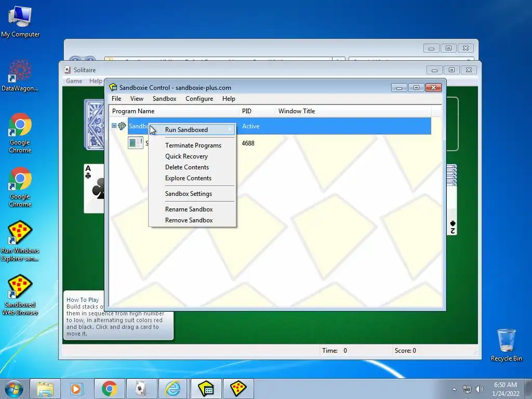Open the network tray icon
This screenshot has height=399, width=532.
(x=467, y=389)
